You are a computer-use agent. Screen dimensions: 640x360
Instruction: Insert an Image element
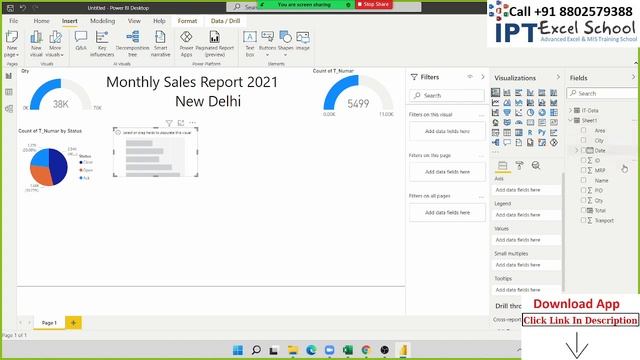click(x=302, y=41)
